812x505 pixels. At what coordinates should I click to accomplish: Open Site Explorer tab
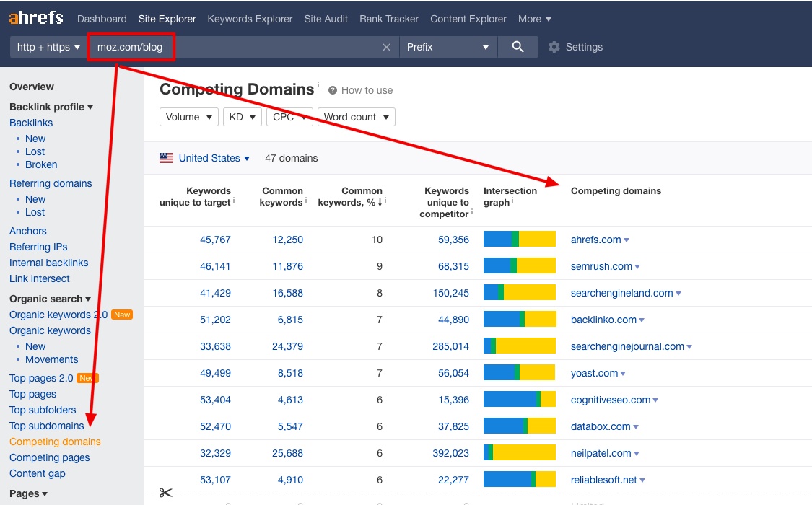click(167, 19)
